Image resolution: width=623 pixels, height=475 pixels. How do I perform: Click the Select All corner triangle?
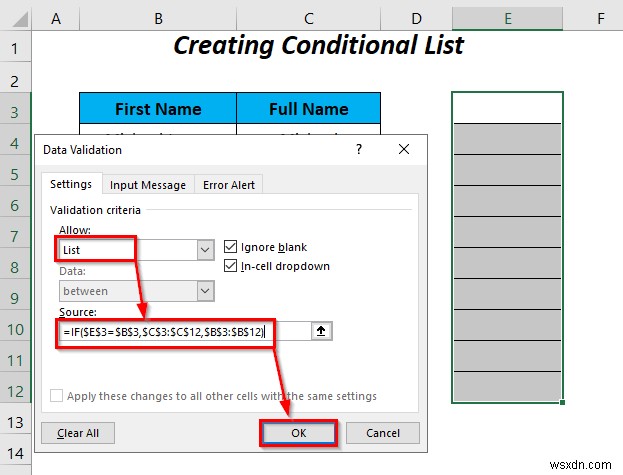pos(20,19)
